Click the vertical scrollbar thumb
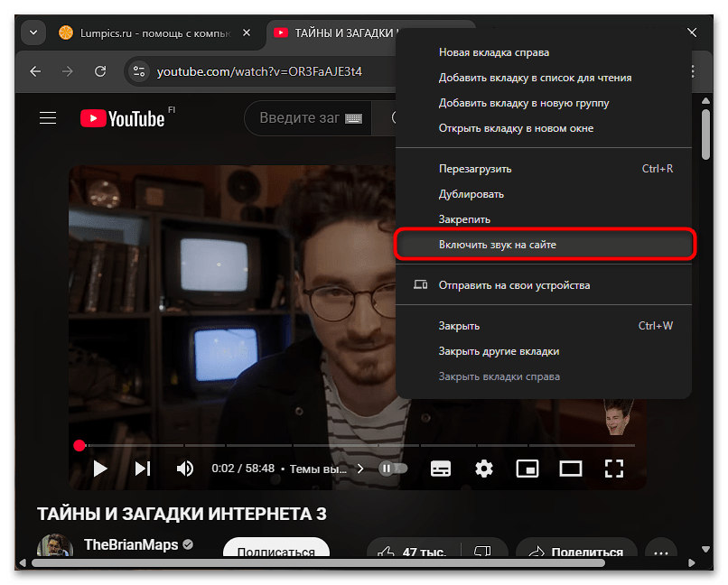This screenshot has width=728, height=585. 705,135
